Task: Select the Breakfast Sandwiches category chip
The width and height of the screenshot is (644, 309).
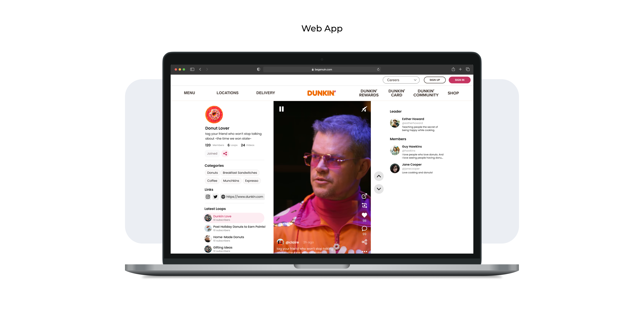Action: (x=240, y=173)
